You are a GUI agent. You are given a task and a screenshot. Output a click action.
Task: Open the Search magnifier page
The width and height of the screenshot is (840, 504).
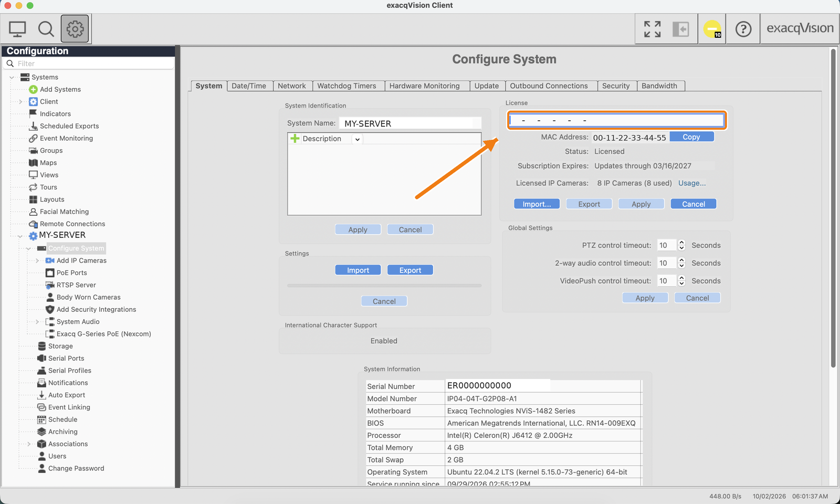46,29
